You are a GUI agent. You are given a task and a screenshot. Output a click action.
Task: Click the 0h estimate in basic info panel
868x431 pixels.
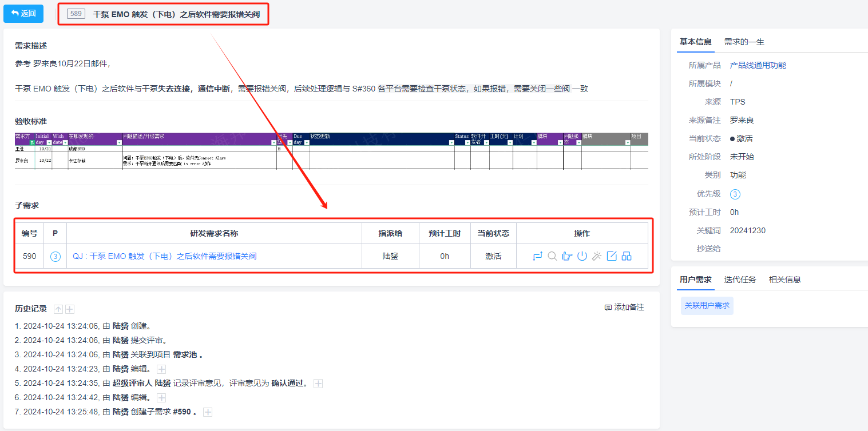[x=735, y=212]
